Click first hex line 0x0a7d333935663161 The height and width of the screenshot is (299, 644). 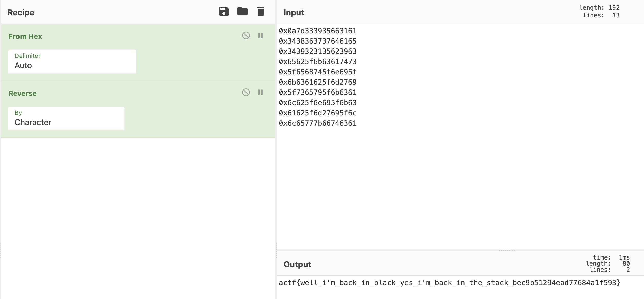tap(318, 31)
